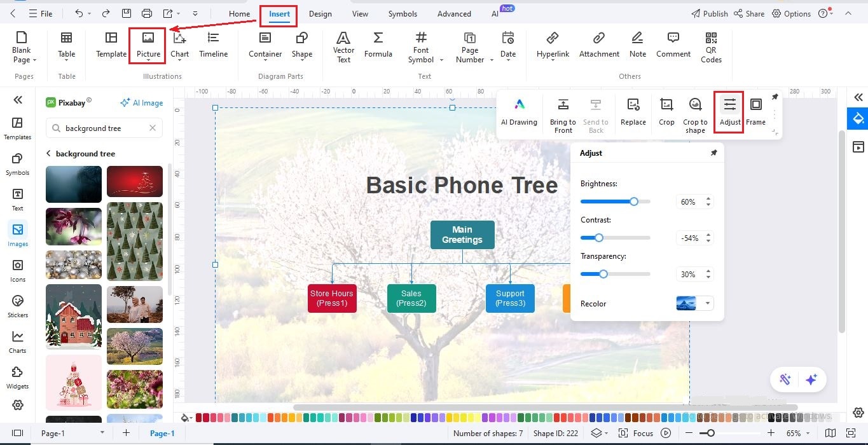The width and height of the screenshot is (868, 445).
Task: Switch to the Home tab
Action: pyautogui.click(x=239, y=13)
